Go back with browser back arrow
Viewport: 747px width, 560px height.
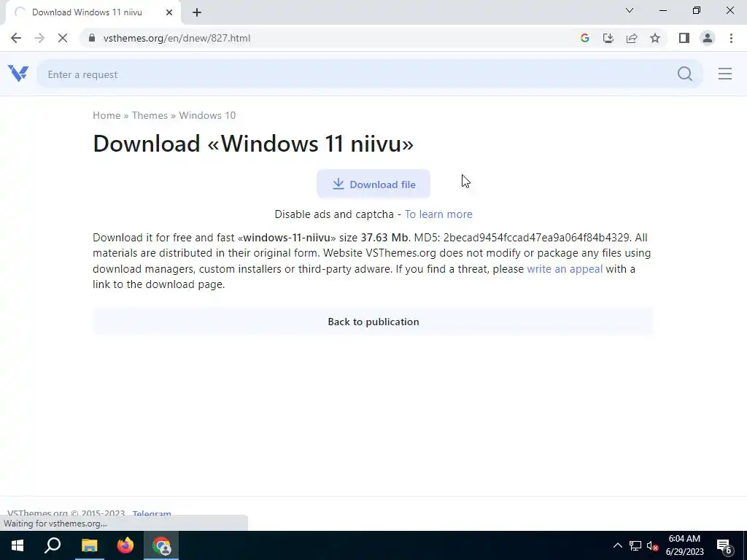click(16, 38)
